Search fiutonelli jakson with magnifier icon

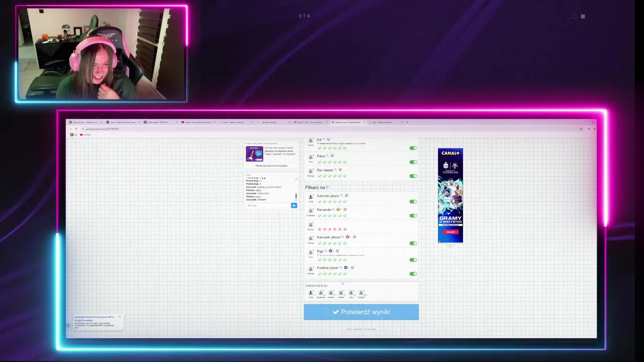pos(342,195)
